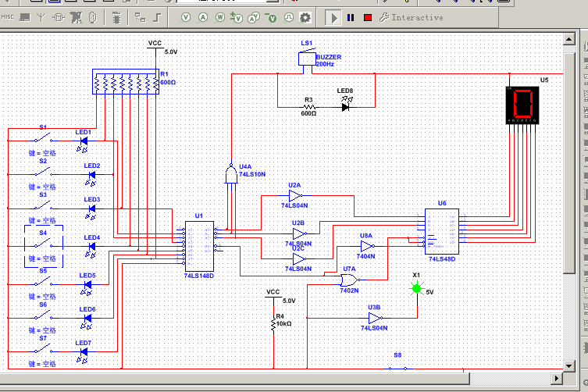588x392 pixels.
Task: Pause the simulation
Action: click(x=351, y=18)
